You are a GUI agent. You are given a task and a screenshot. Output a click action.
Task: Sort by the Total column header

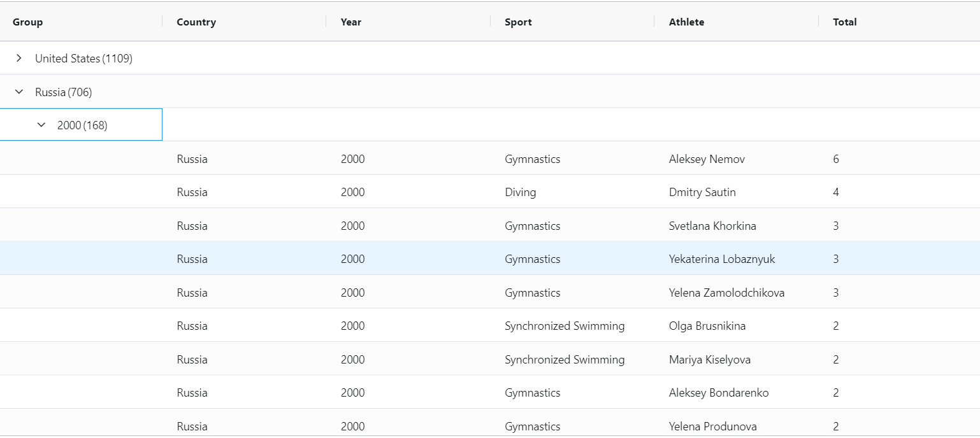pyautogui.click(x=844, y=22)
